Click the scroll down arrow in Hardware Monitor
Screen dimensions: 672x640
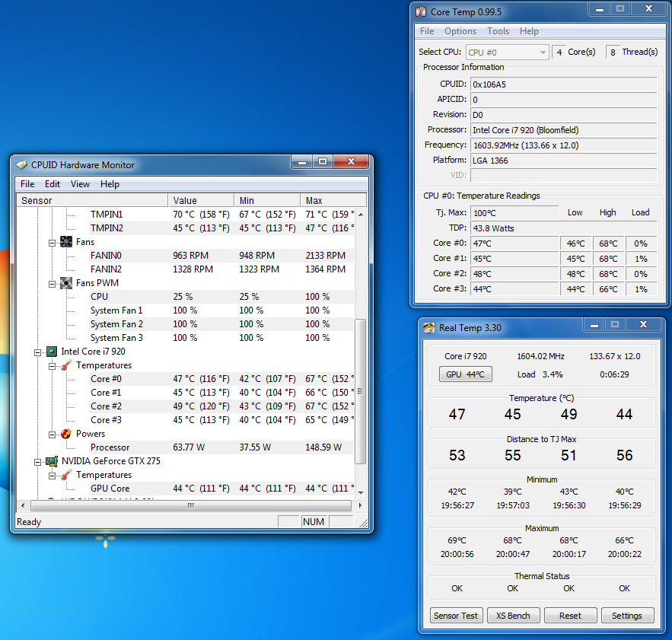click(361, 493)
